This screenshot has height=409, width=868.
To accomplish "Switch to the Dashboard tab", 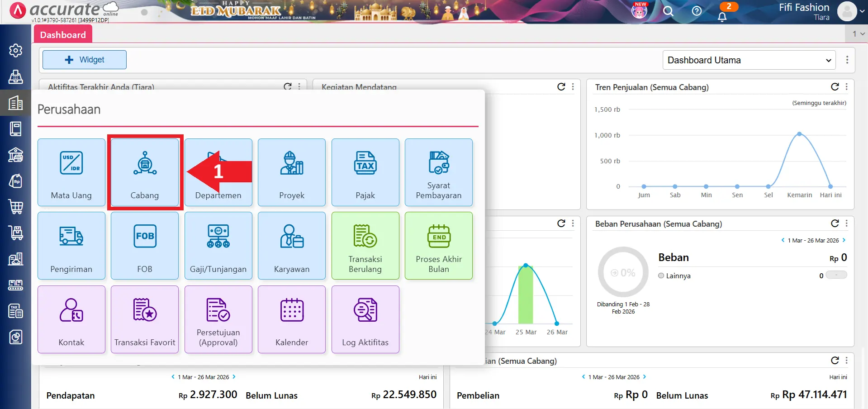I will point(63,35).
